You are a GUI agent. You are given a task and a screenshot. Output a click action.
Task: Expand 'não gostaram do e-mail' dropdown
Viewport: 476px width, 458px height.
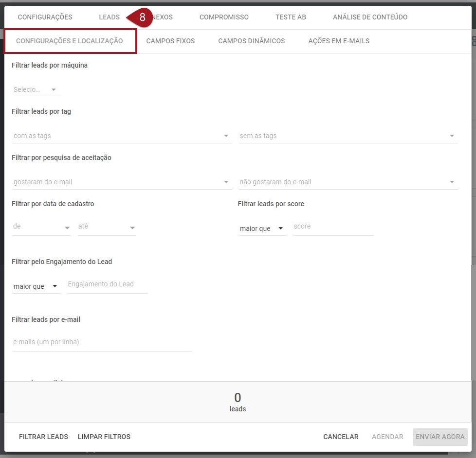[348, 182]
